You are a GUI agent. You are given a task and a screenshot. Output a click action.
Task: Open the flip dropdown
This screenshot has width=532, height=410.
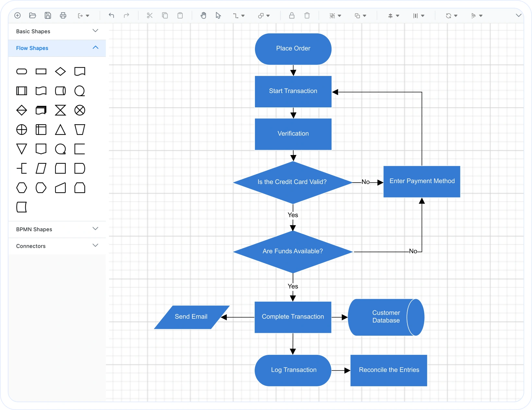(x=477, y=16)
